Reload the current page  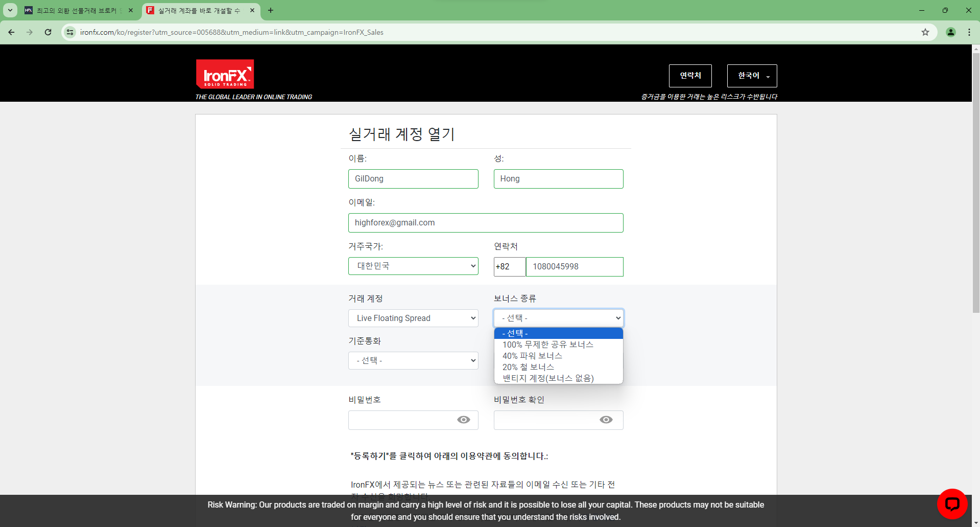coord(48,32)
